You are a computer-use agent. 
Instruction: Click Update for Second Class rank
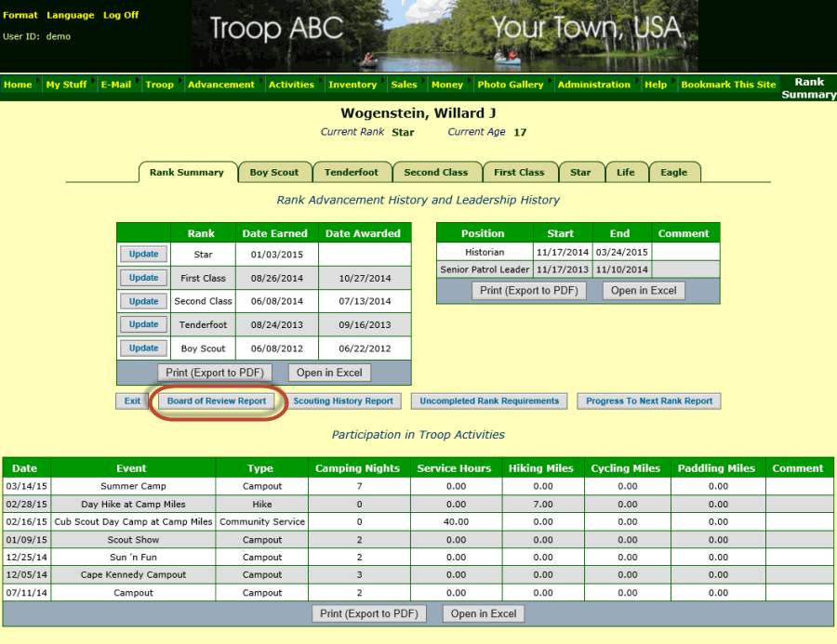pyautogui.click(x=143, y=301)
